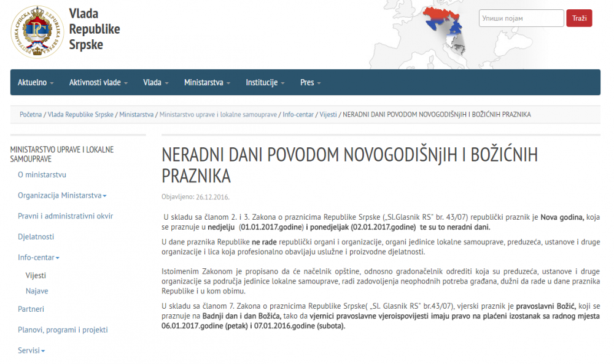
Task: Click the Republika Srpska coat of arms logo
Action: pos(37,32)
